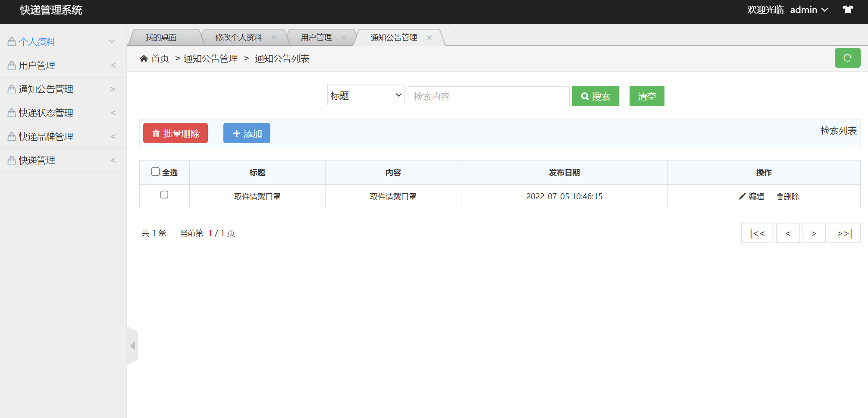The image size is (868, 418).
Task: Click the 快递管理 sidebar icon
Action: tap(11, 160)
